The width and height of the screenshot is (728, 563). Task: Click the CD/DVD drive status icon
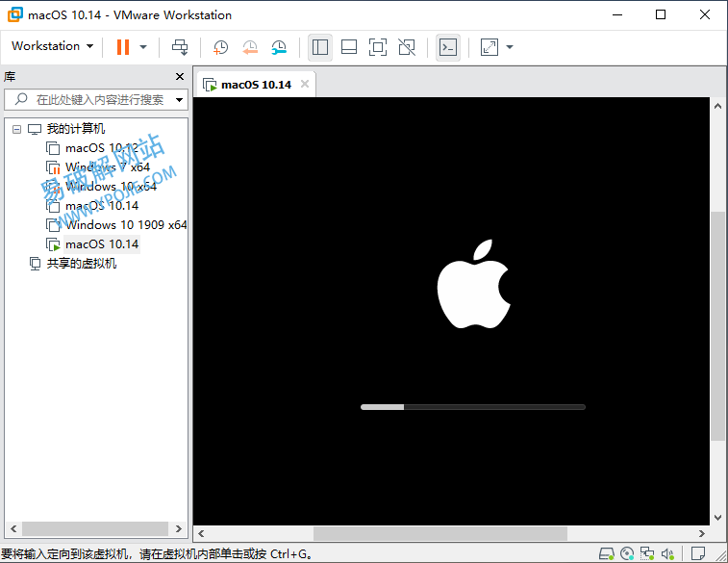tap(627, 553)
